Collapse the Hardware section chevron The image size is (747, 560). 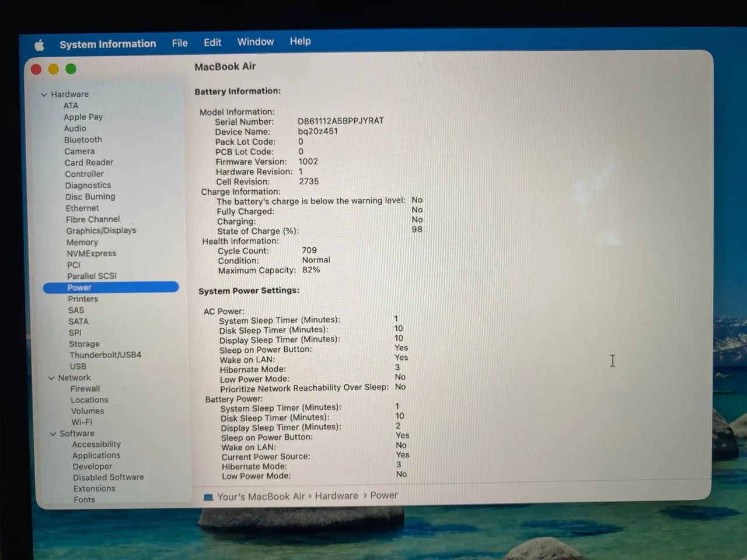click(44, 94)
